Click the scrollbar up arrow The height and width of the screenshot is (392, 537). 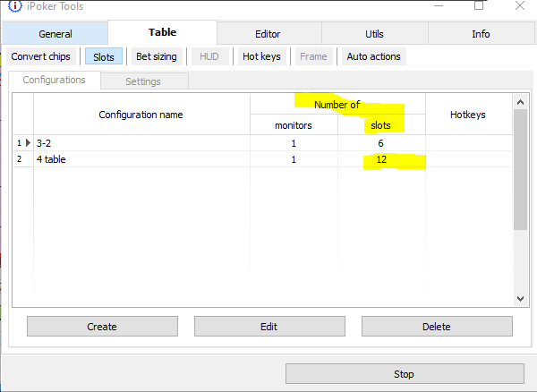[521, 102]
